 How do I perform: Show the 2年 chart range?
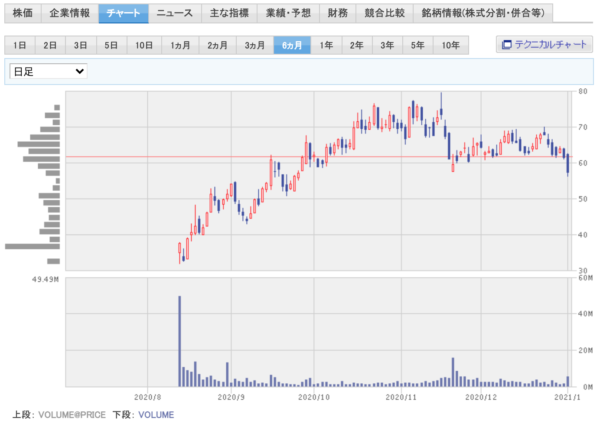[357, 45]
